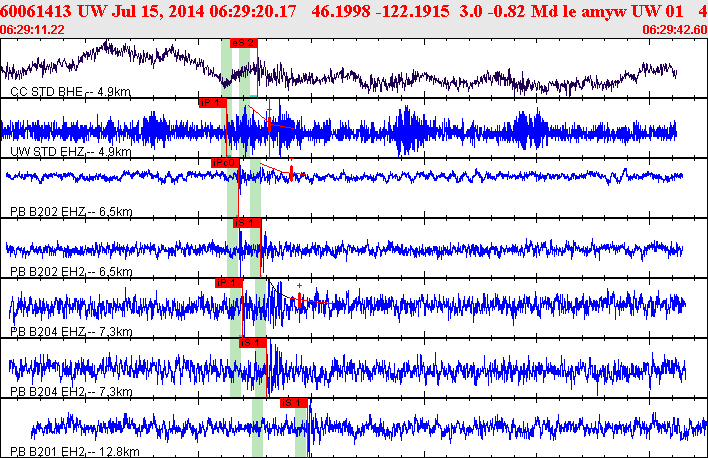This screenshot has height=458, width=708.
Task: Click the eS 2 pick flag on CC STD BHE
Action: 243,43
